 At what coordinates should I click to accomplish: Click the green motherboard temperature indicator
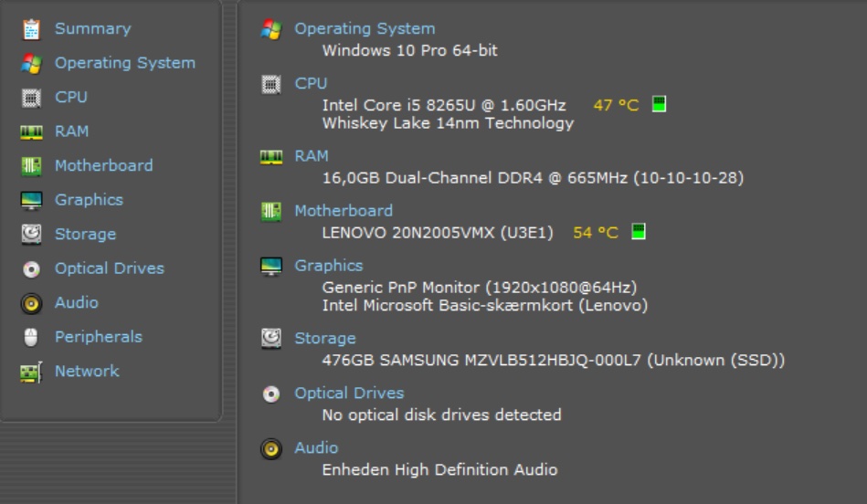639,232
